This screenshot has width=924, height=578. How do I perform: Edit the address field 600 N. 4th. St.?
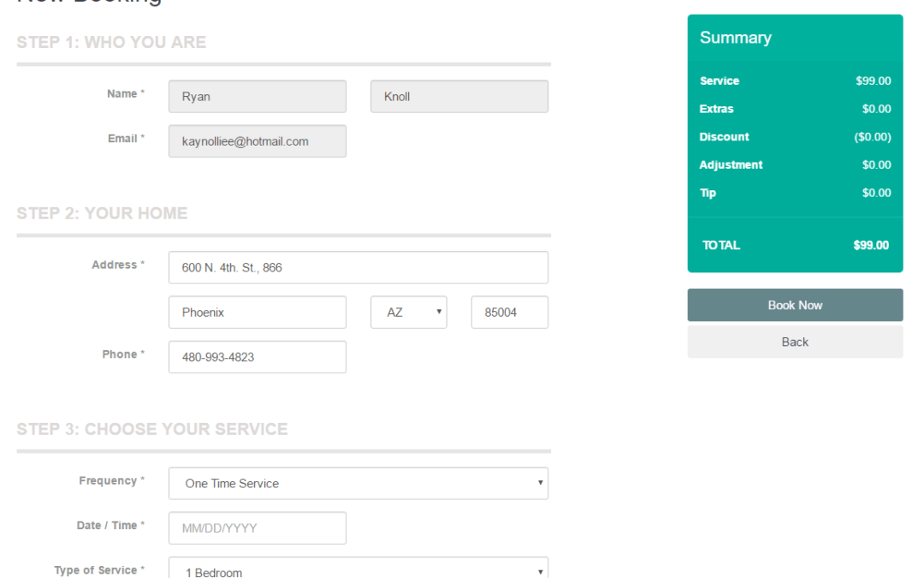pyautogui.click(x=358, y=267)
